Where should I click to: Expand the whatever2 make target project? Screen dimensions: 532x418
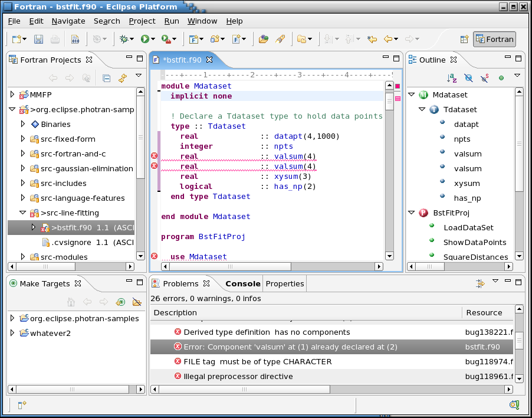point(13,333)
